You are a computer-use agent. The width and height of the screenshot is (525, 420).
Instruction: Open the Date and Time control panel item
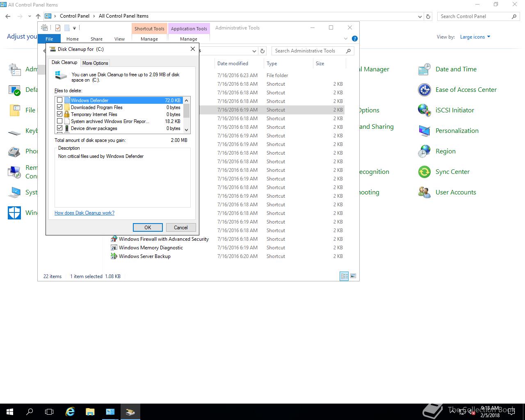425,69
